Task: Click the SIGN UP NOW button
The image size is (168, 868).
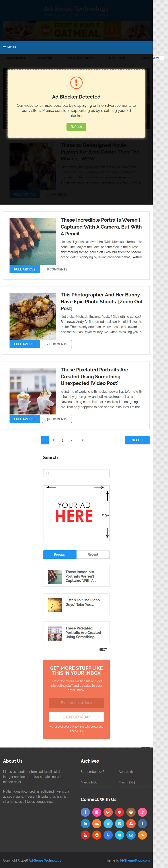Action: [76, 717]
